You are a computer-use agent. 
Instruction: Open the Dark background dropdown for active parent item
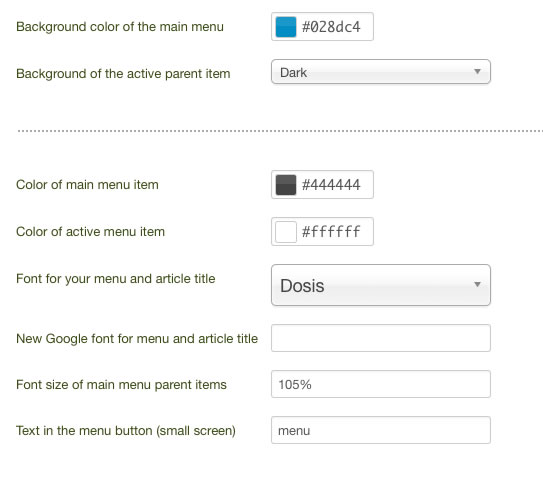pos(381,72)
